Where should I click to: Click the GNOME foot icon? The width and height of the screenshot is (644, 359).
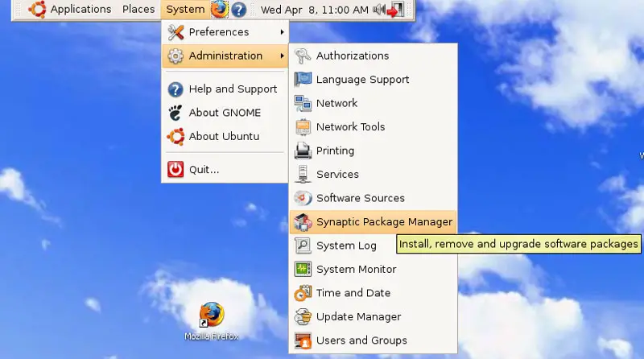[175, 113]
